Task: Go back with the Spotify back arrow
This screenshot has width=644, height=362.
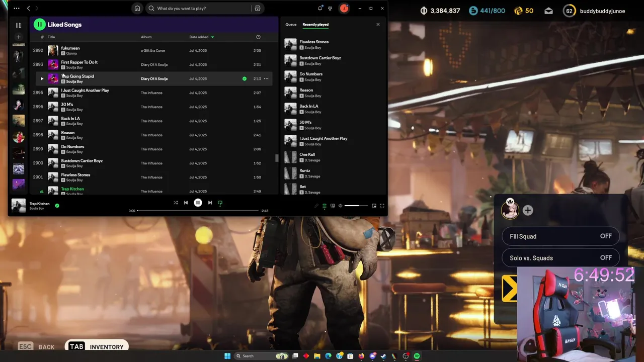Action: [29, 8]
